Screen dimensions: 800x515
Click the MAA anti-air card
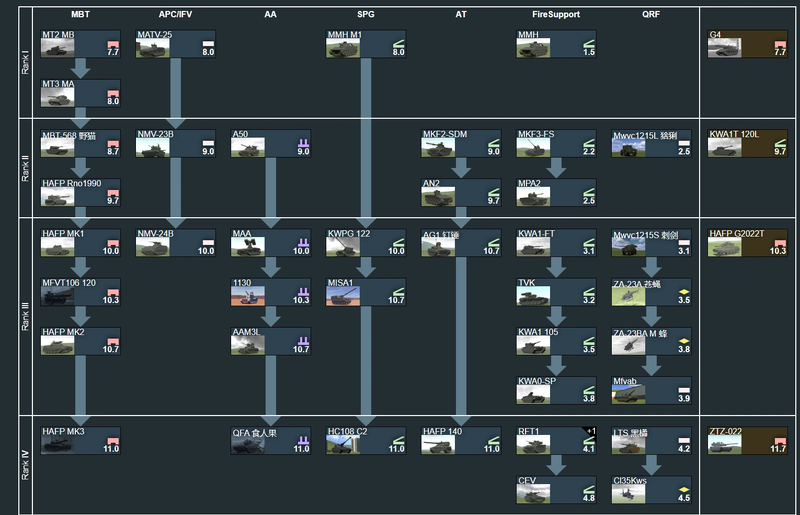coord(271,242)
